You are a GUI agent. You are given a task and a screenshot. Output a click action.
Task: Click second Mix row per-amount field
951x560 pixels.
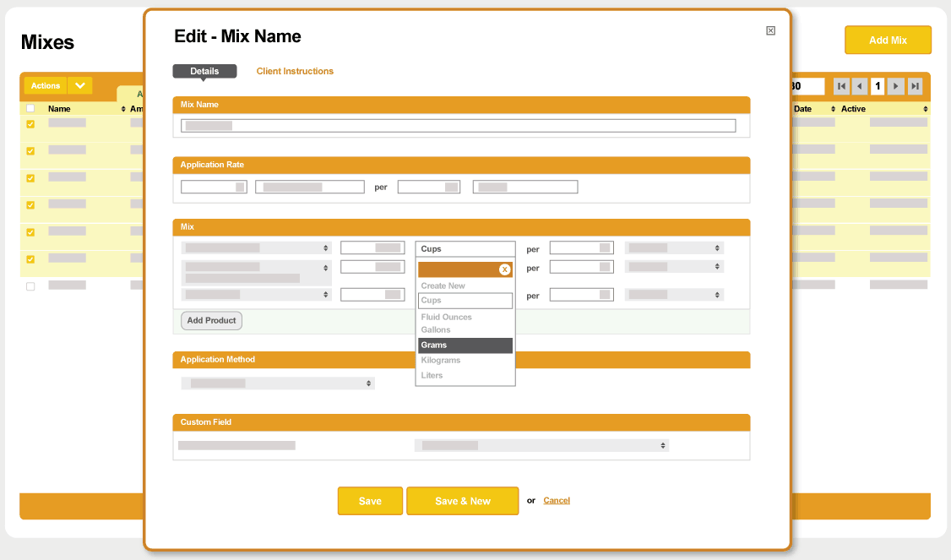tap(582, 267)
